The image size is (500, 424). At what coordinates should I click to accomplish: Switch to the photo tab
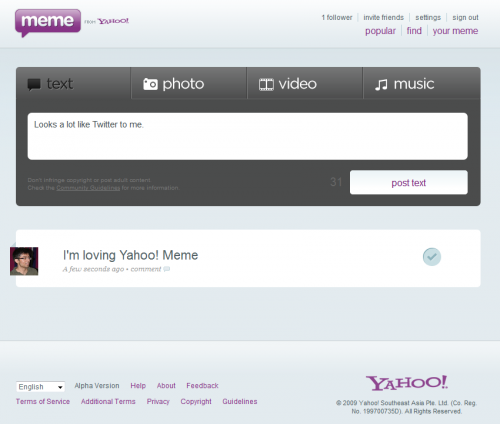(x=189, y=83)
